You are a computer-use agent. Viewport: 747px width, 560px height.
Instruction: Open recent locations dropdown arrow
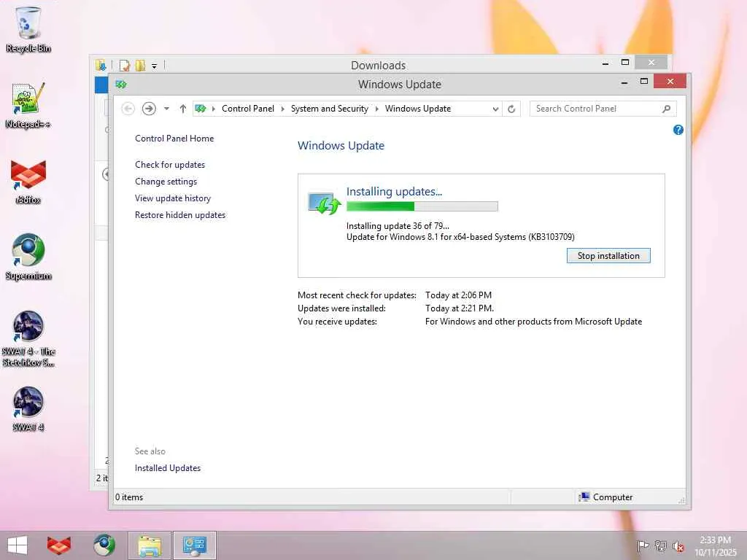(x=166, y=109)
